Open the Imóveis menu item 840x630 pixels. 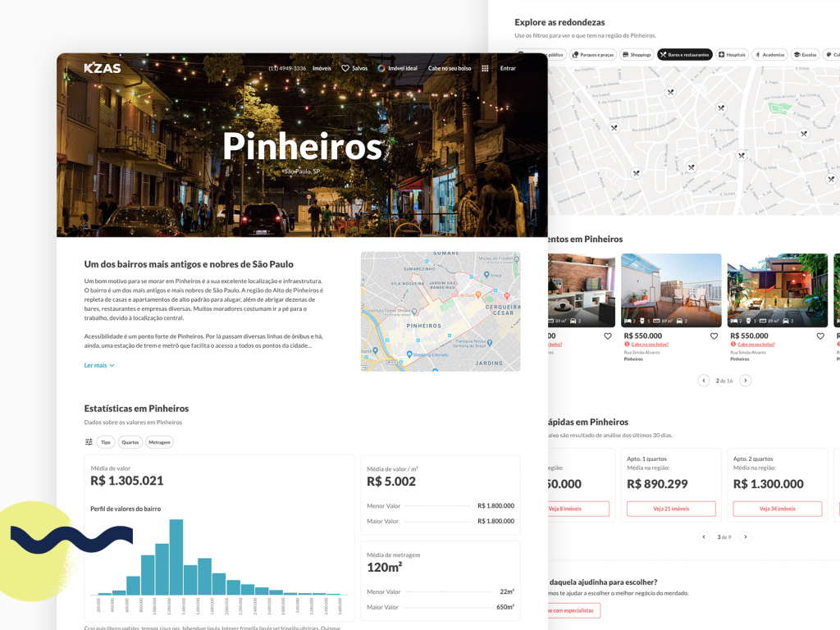322,69
